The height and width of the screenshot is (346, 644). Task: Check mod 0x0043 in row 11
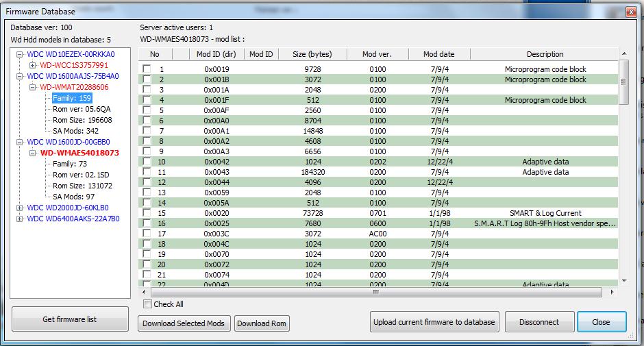point(147,171)
